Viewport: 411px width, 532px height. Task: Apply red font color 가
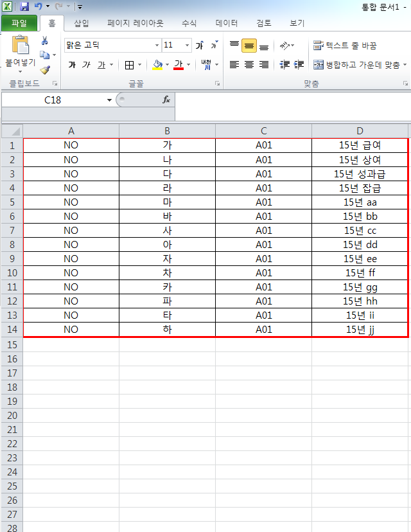(x=179, y=65)
